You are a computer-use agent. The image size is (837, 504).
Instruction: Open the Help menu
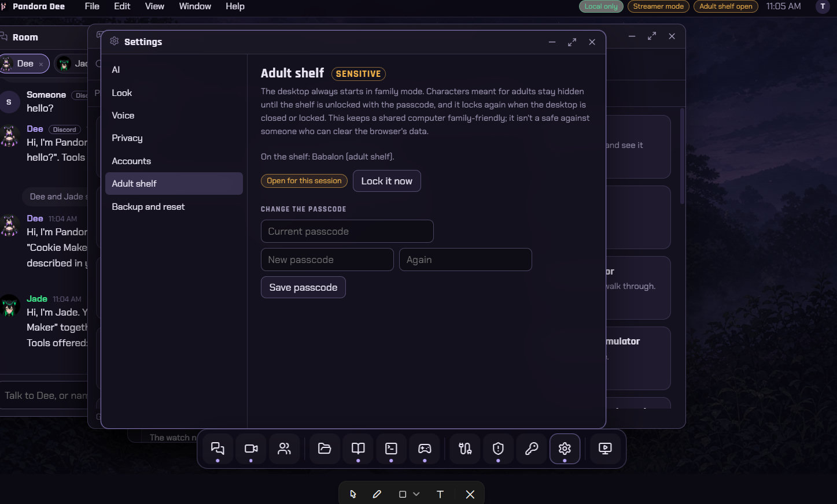click(235, 6)
